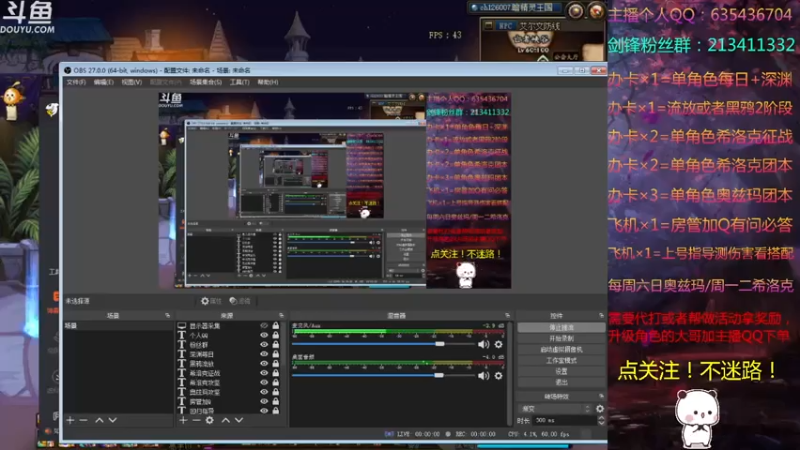Unlock the 显示器采集 source
The width and height of the screenshot is (800, 450).
tap(276, 326)
